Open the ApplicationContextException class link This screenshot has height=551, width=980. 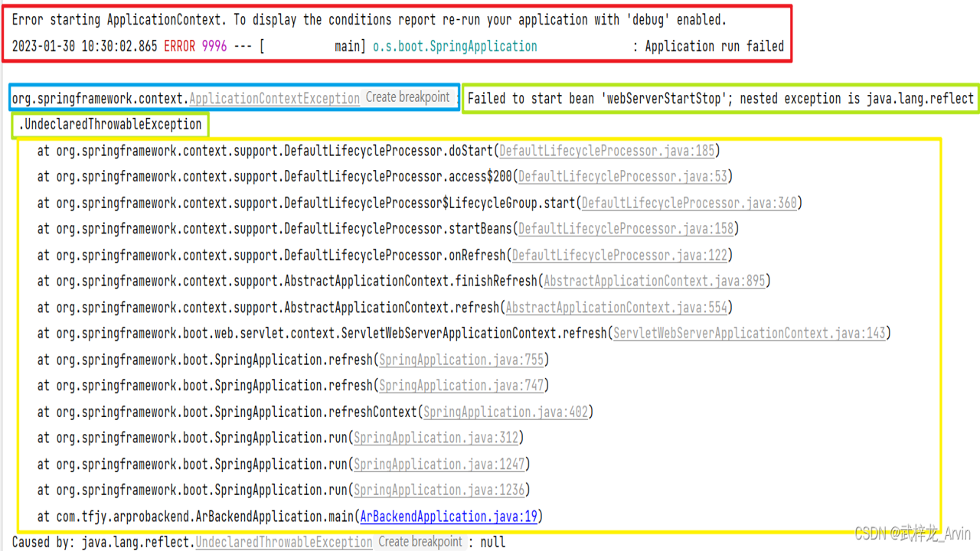(x=274, y=98)
